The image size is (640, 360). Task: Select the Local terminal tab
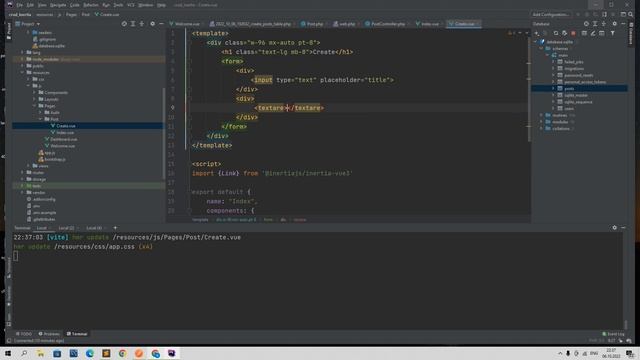pos(42,228)
